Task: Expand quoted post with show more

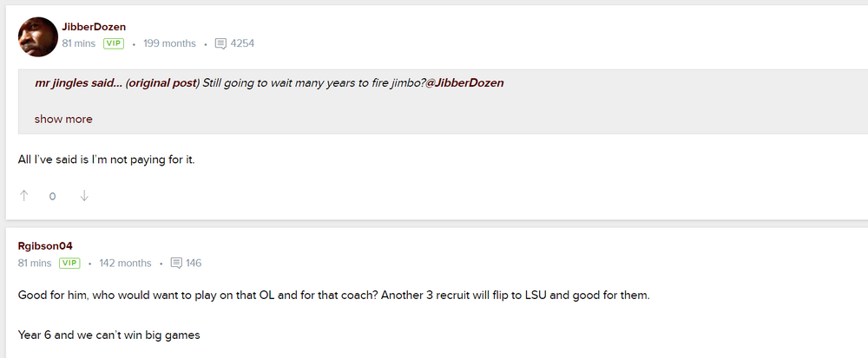Action: [x=63, y=119]
